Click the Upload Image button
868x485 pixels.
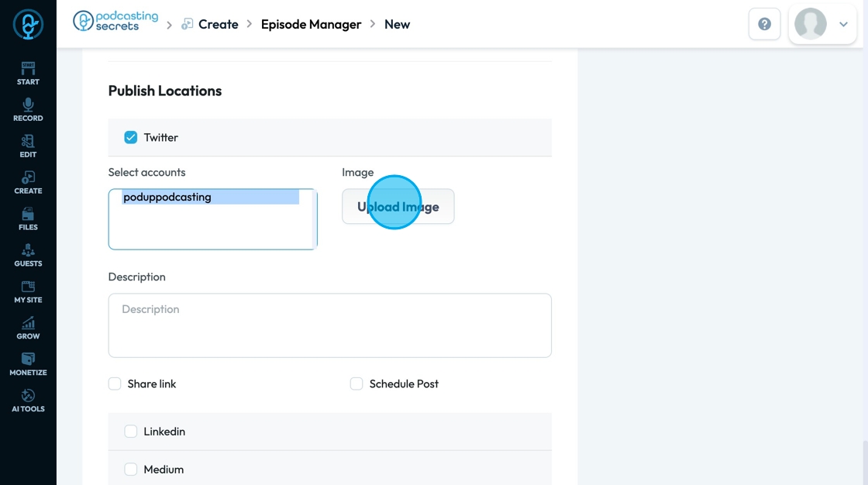point(398,207)
